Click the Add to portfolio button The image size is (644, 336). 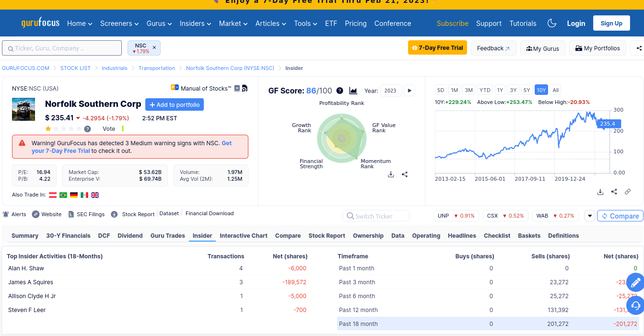(x=175, y=104)
